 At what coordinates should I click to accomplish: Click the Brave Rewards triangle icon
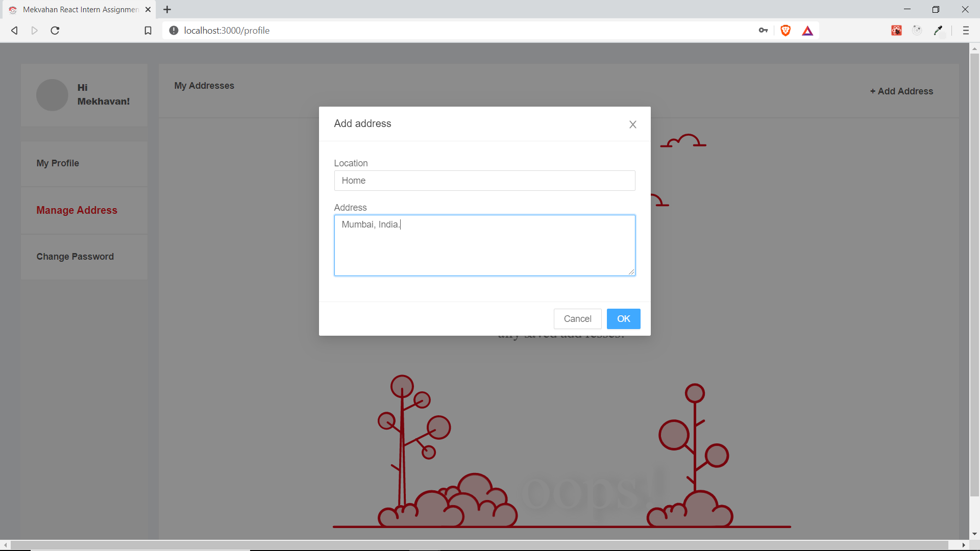[x=807, y=31]
